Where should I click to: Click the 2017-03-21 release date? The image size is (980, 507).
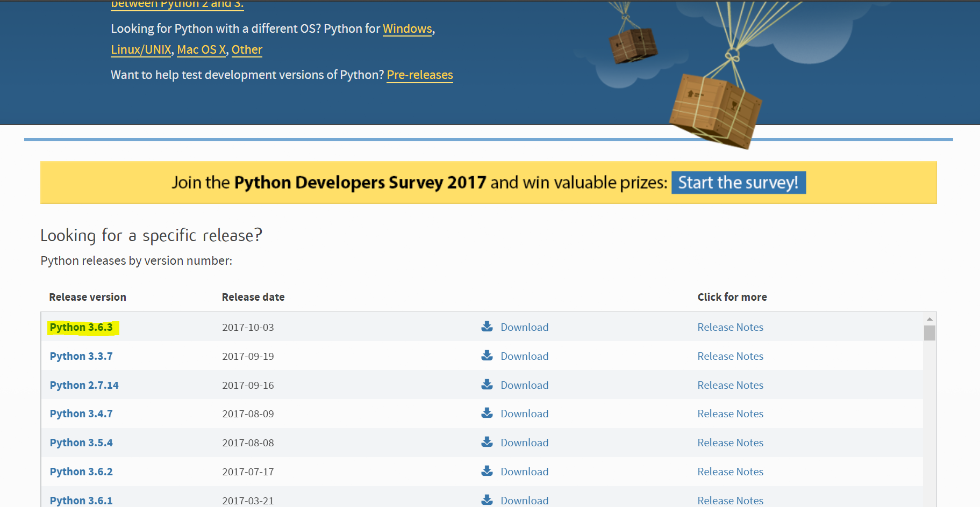[x=248, y=501]
